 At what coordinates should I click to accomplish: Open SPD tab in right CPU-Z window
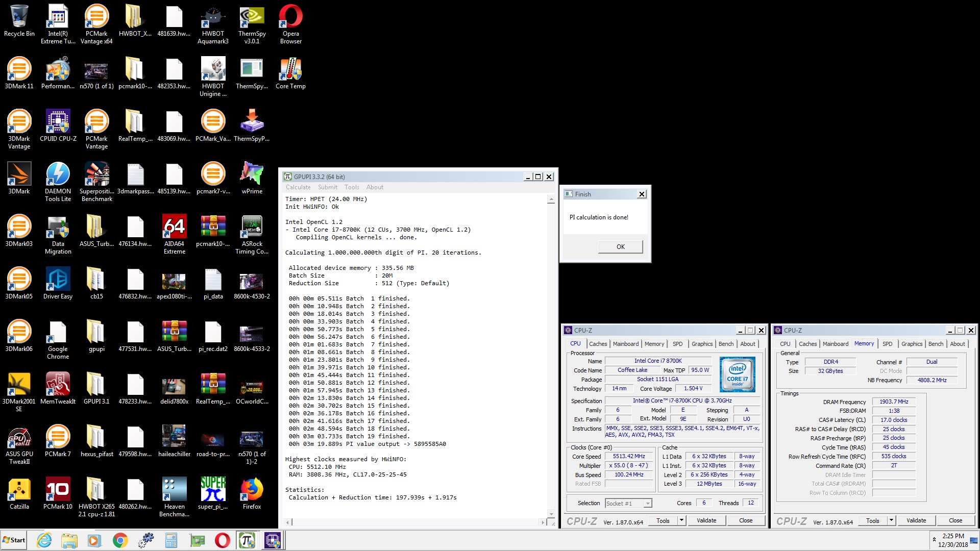[x=888, y=344]
